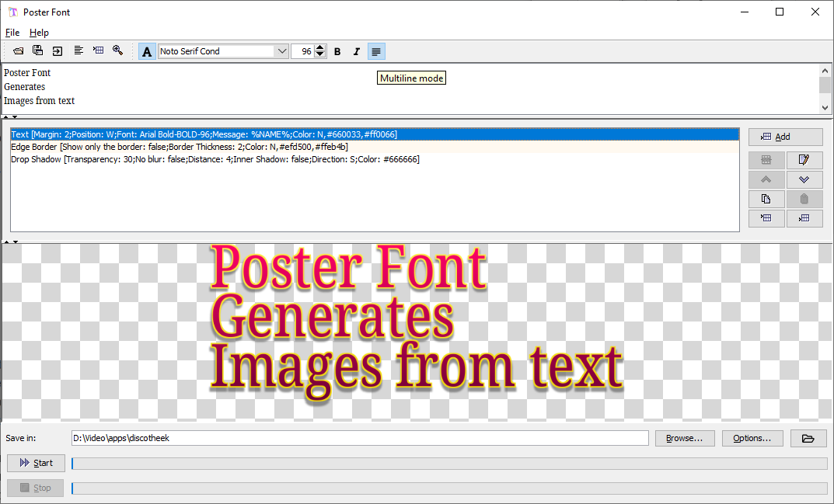
Task: Click the edit effect pencil icon
Action: [x=804, y=160]
